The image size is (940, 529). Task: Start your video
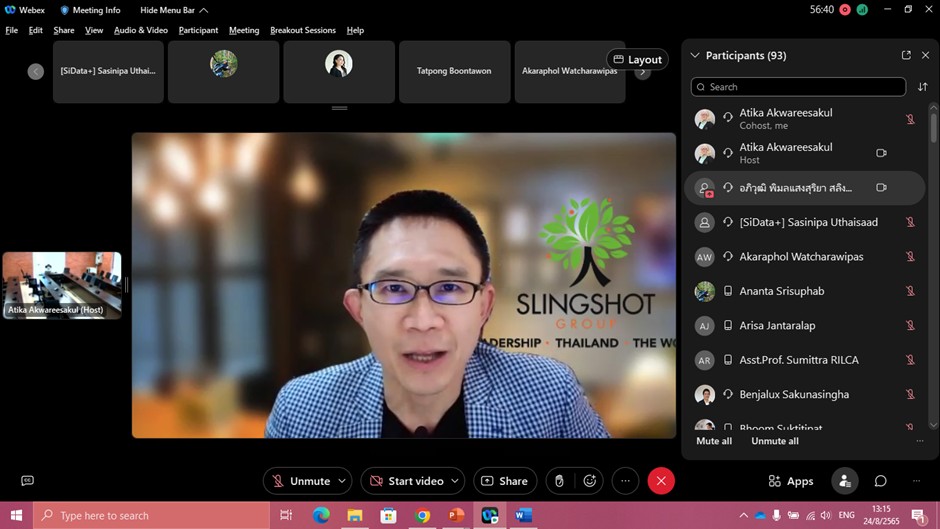coord(407,481)
